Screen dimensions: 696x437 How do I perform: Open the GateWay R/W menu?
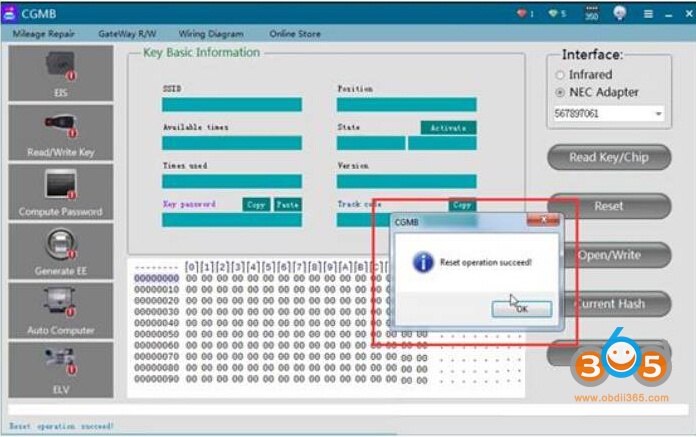127,33
